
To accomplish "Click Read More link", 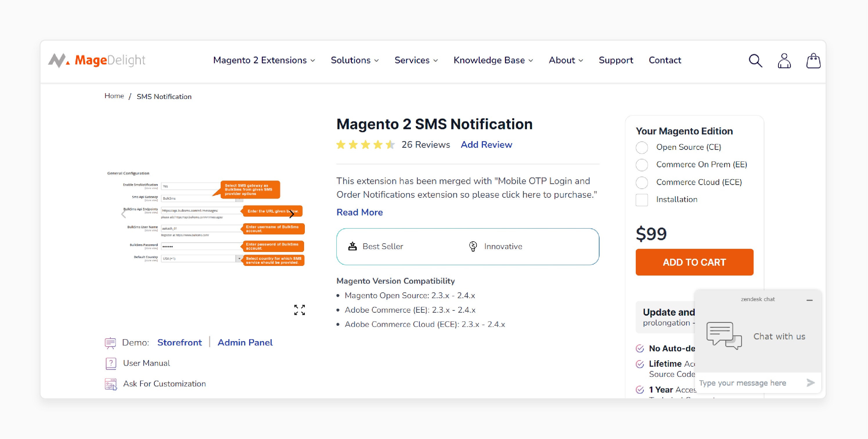I will (359, 212).
